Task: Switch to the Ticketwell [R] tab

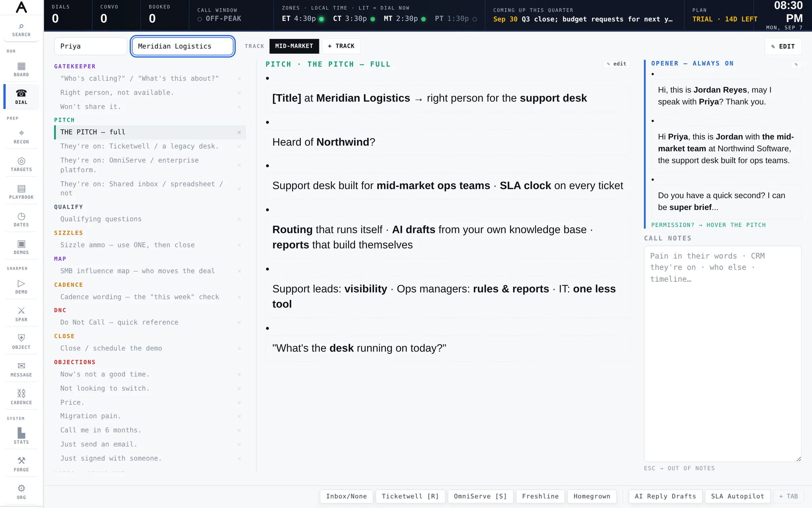Action: click(x=410, y=496)
